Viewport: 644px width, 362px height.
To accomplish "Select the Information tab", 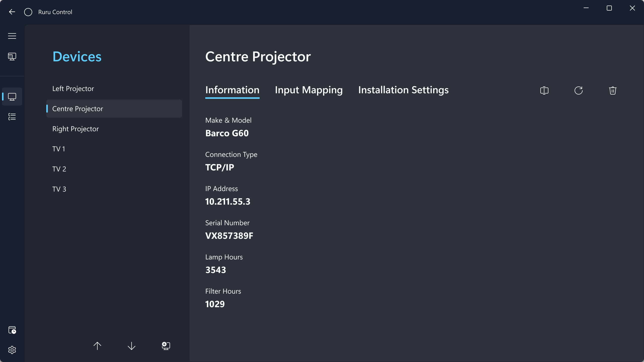I will (x=232, y=90).
